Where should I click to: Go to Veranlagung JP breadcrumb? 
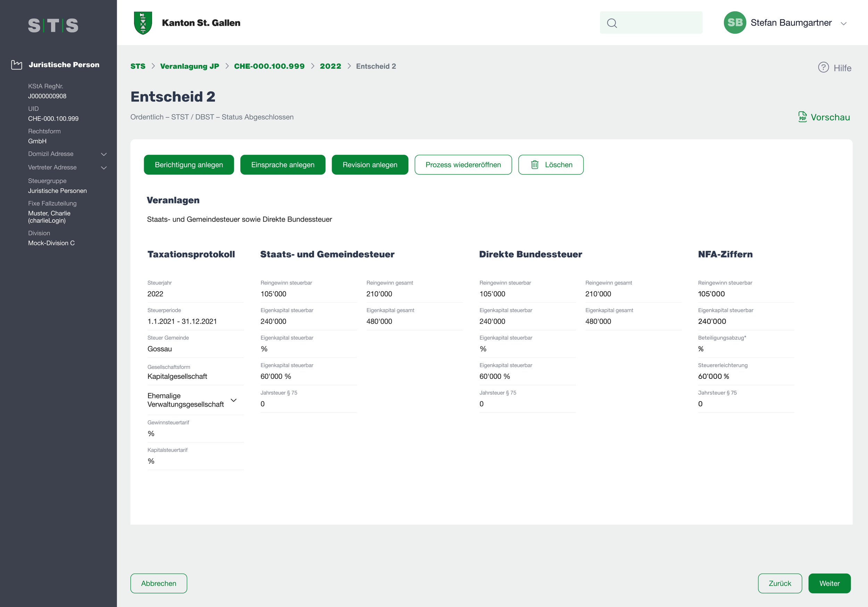190,66
